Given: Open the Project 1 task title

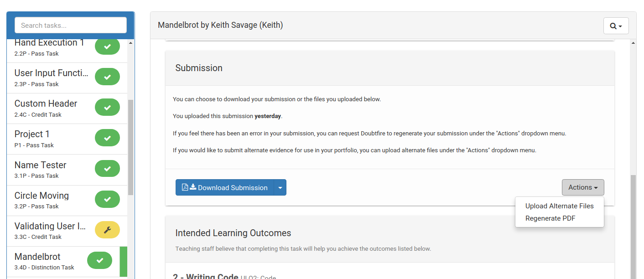Looking at the screenshot, I should tap(32, 134).
